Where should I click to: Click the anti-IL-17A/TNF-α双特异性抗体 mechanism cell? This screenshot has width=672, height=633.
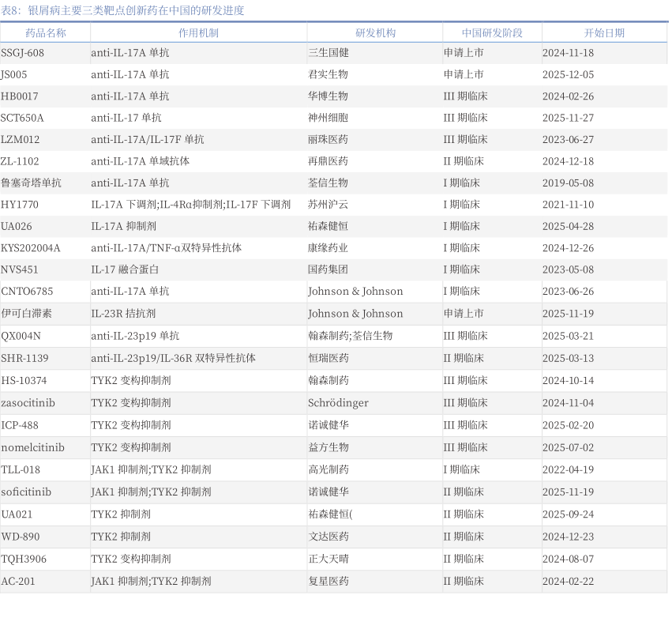click(x=166, y=248)
